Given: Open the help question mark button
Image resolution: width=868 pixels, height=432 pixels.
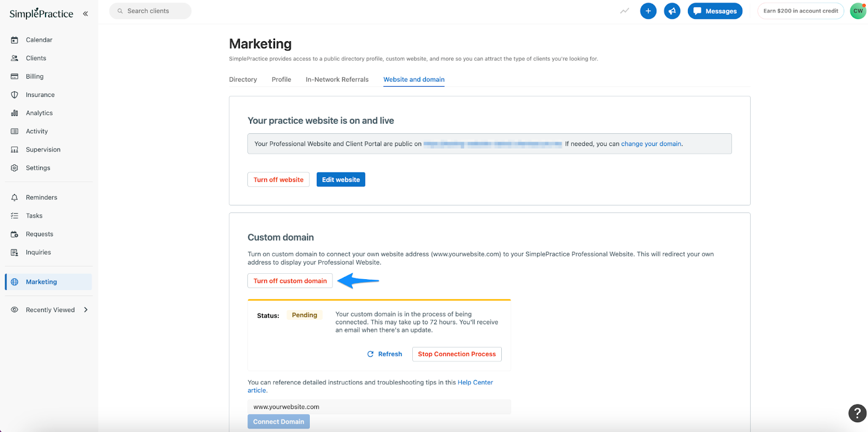Looking at the screenshot, I should click(857, 413).
